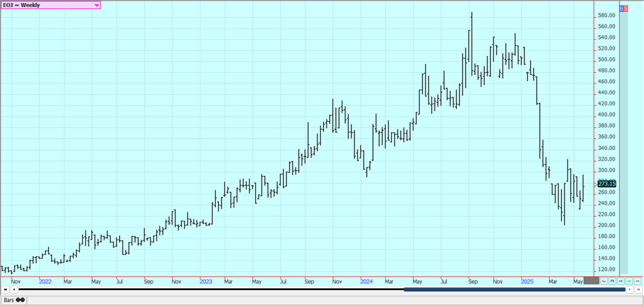Click the dark blue horizontal scrollbar thumb
Screen dimensions: 644x306
click(514, 289)
